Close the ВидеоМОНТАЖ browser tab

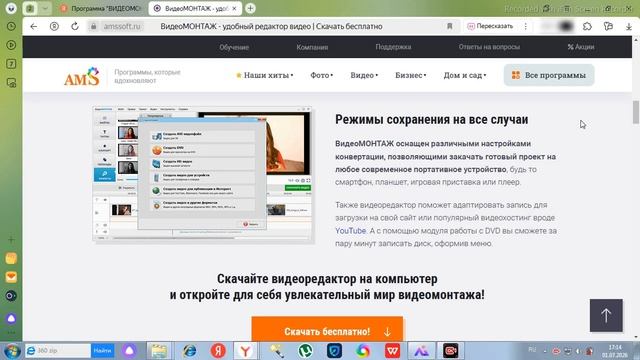coord(234,8)
